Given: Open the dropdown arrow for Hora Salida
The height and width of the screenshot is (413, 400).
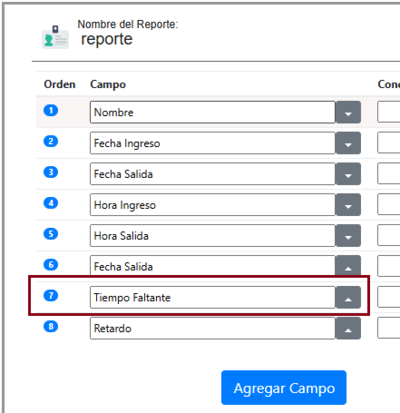Looking at the screenshot, I should click(348, 236).
